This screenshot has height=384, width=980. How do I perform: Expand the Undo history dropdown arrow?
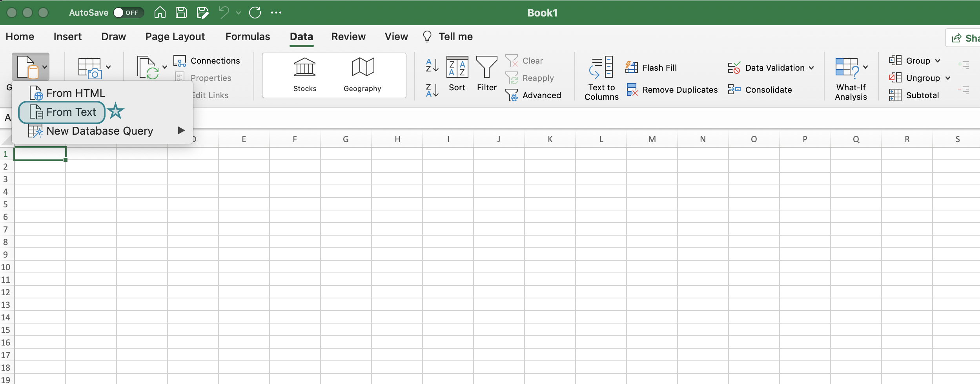tap(238, 13)
